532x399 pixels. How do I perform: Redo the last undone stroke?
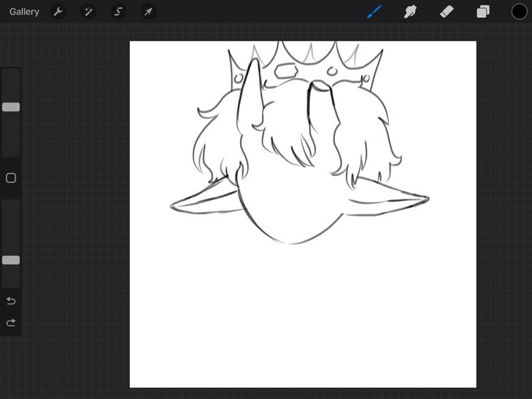click(x=11, y=322)
